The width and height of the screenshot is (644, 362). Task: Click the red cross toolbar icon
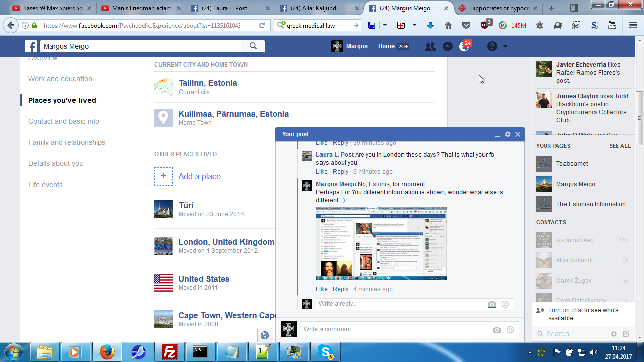[x=401, y=25]
